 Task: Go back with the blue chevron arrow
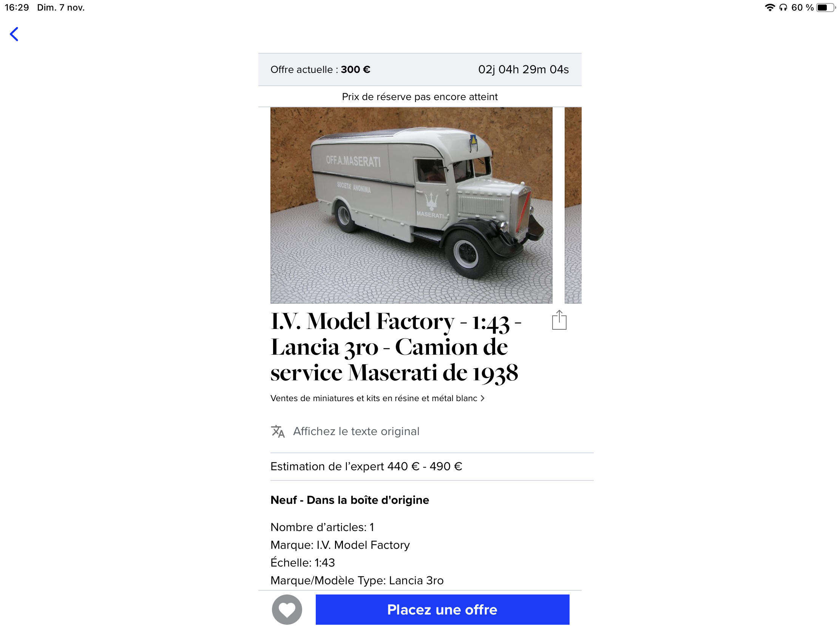[14, 34]
